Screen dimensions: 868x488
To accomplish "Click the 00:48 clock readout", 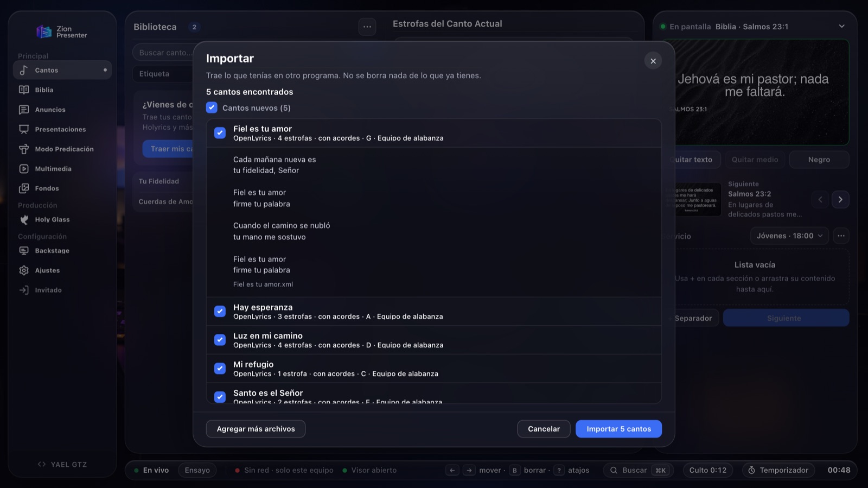I will click(x=839, y=470).
